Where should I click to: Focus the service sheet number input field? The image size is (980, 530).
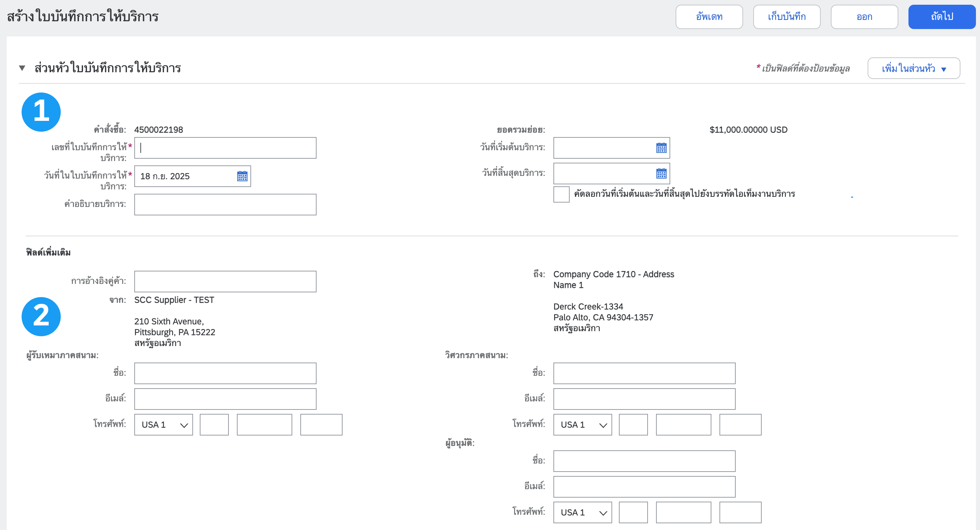pyautogui.click(x=225, y=148)
